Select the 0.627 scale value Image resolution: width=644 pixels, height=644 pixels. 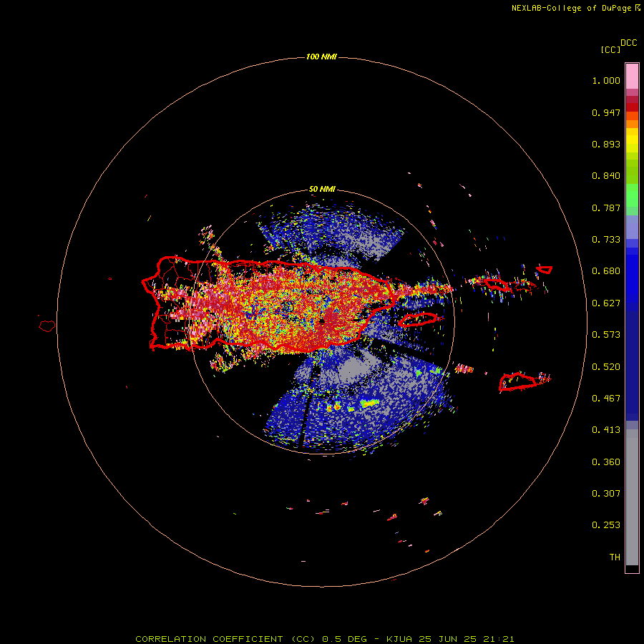point(606,303)
